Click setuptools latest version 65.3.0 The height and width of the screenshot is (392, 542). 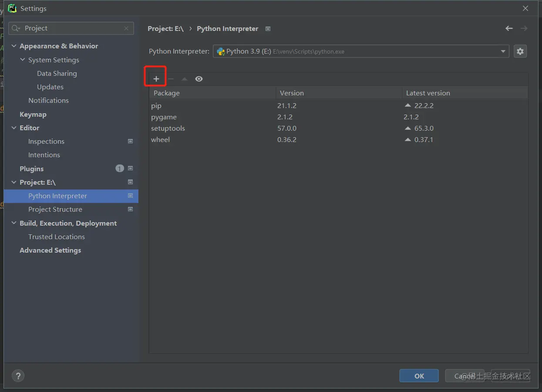tap(424, 128)
